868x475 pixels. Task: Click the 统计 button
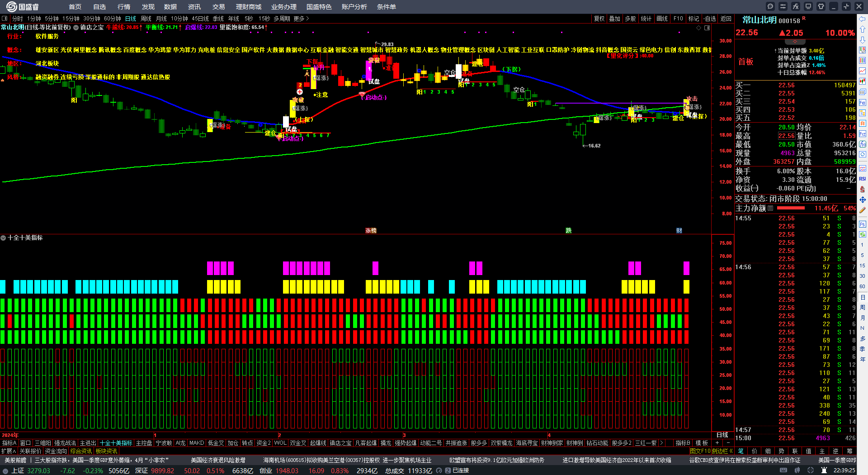(646, 19)
